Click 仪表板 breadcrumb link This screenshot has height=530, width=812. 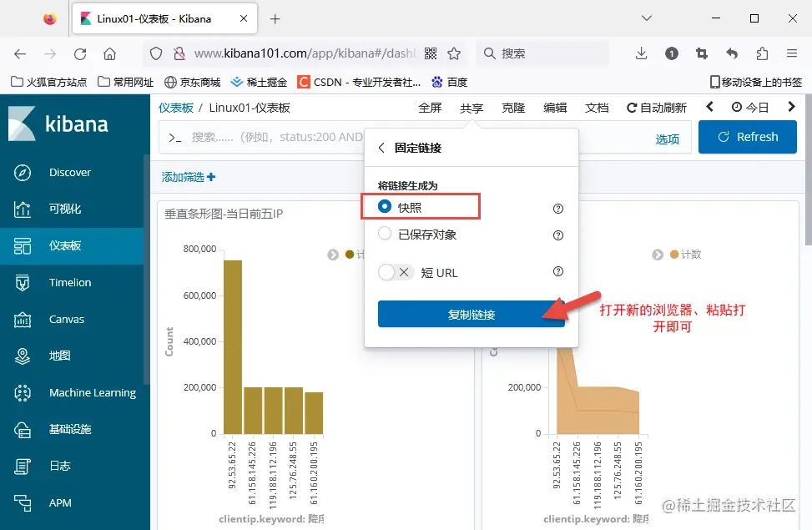point(176,108)
